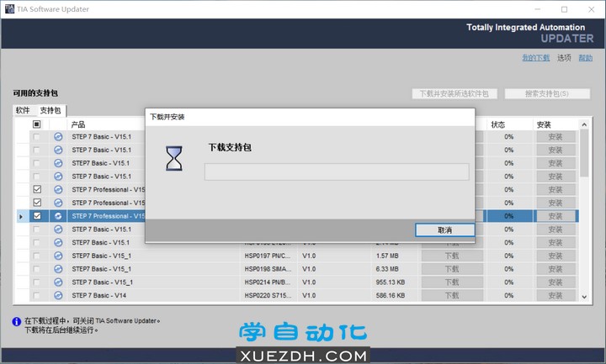
Task: Click the blue information icon at the bottom left
Action: [17, 321]
